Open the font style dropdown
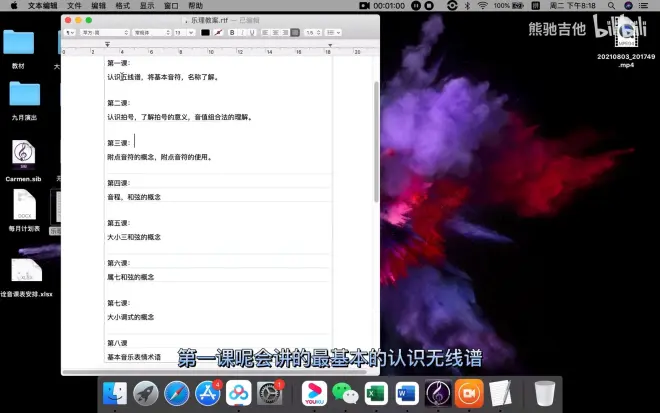 pos(151,33)
